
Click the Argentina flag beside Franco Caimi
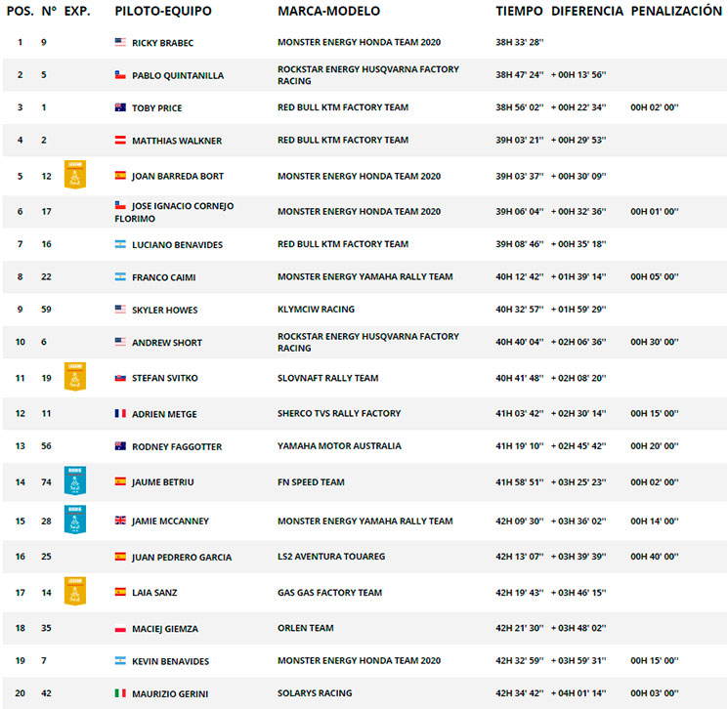coord(120,276)
